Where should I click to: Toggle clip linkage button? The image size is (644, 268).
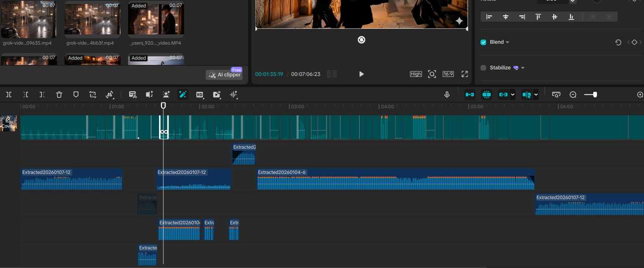[503, 95]
